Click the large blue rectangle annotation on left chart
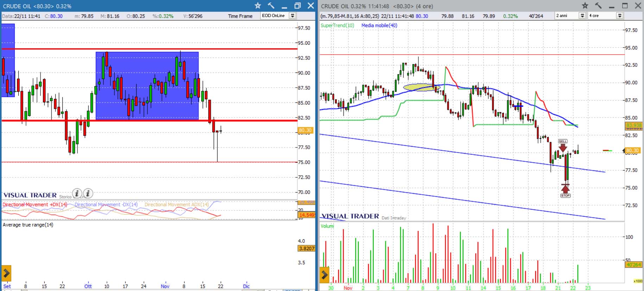The height and width of the screenshot is (291, 644). pos(147,86)
